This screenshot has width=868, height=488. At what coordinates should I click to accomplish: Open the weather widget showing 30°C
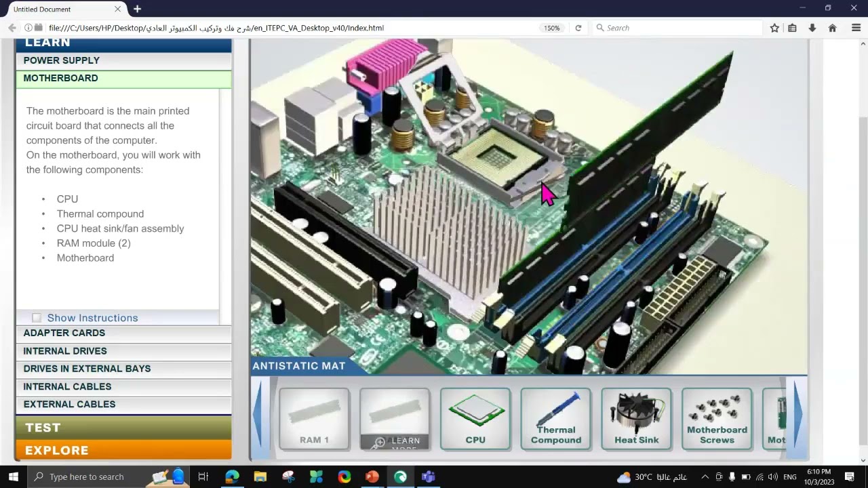(x=652, y=476)
